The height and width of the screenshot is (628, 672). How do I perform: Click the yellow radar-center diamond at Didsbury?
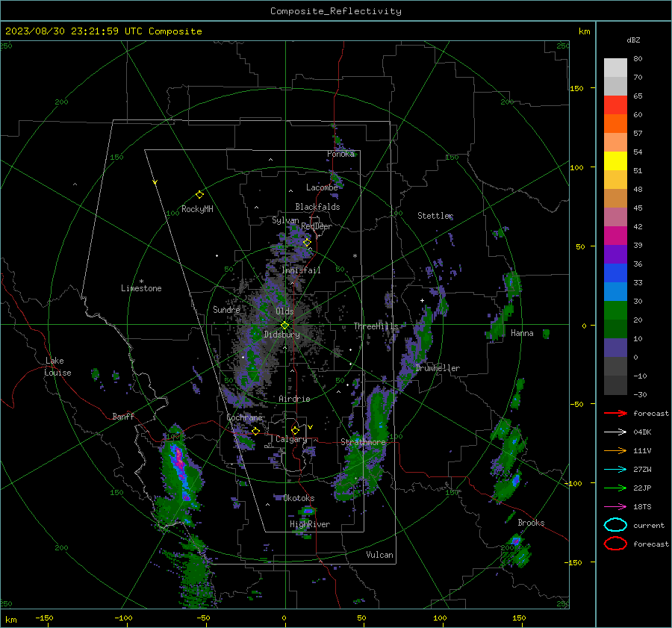285,326
